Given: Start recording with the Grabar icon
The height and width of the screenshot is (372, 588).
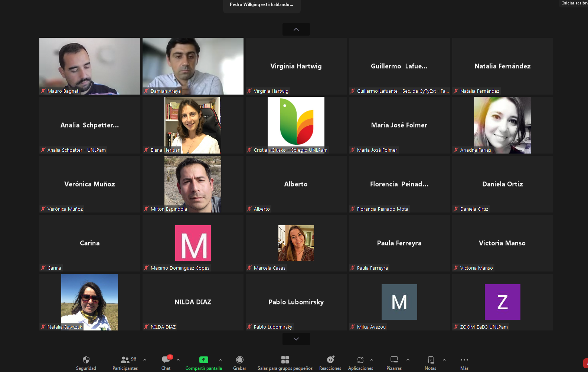Looking at the screenshot, I should [x=240, y=359].
